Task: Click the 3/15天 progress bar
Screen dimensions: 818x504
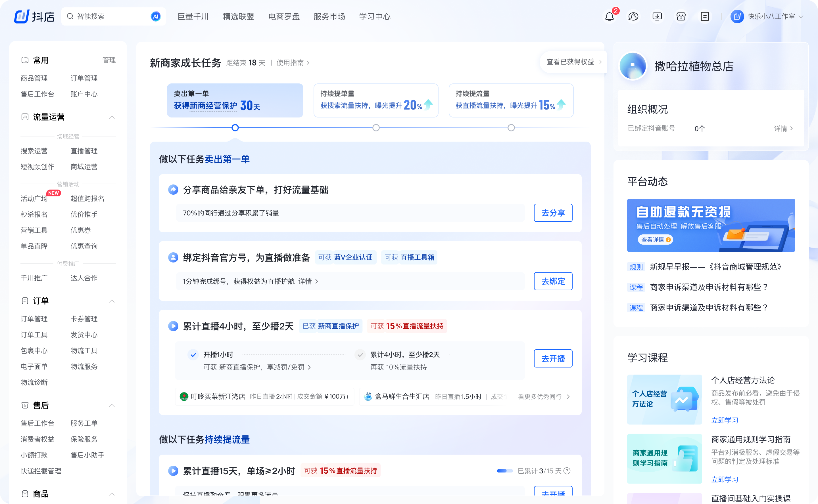Action: point(505,471)
